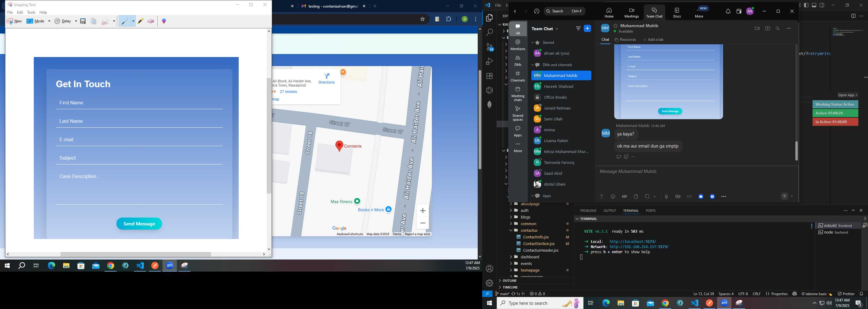The image size is (868, 309).
Task: Select the Pen tool in Snipping Tool
Action: pos(125,21)
